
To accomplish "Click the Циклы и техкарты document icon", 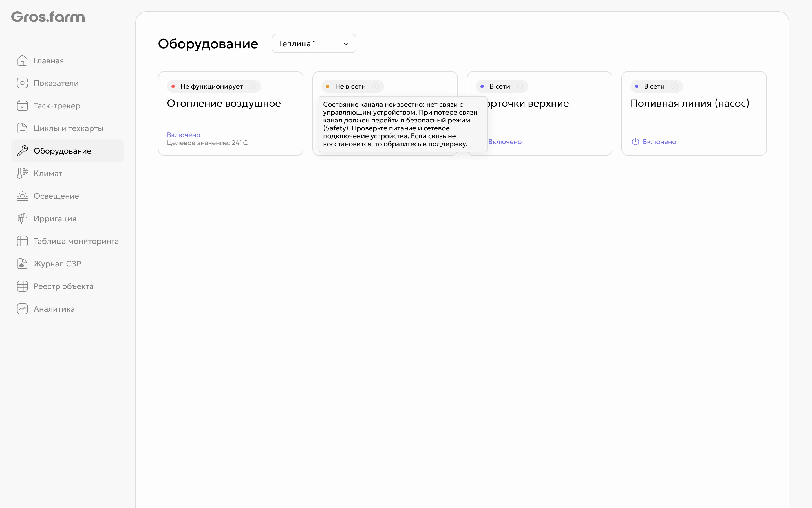I will pos(22,128).
